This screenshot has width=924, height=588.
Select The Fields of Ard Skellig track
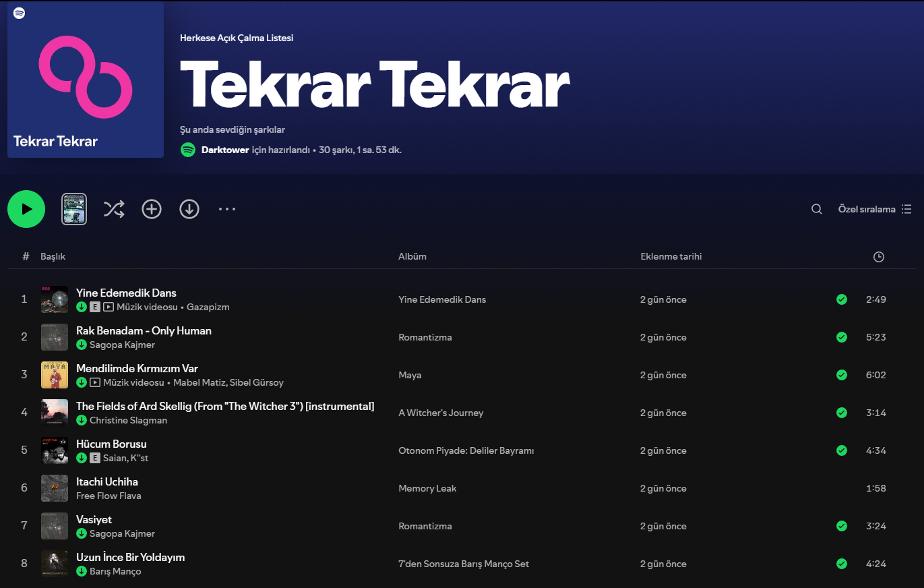pyautogui.click(x=225, y=406)
